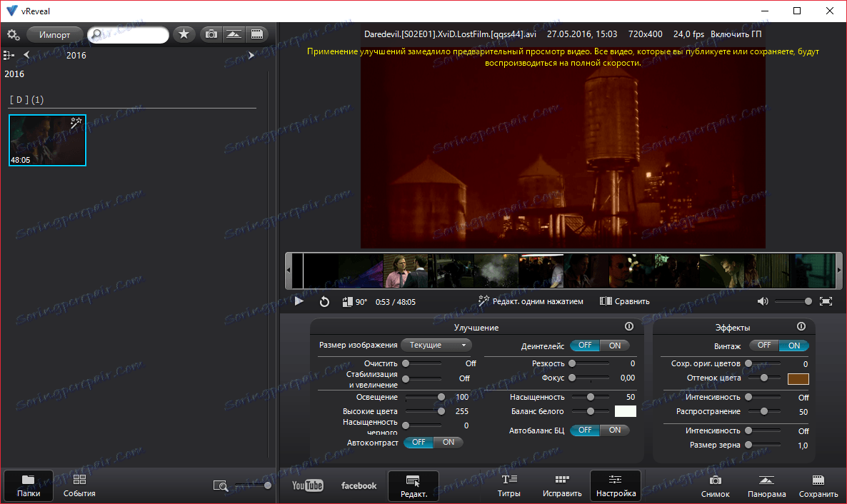Click the loop replay icon
Screen dimensions: 847x504
click(324, 301)
